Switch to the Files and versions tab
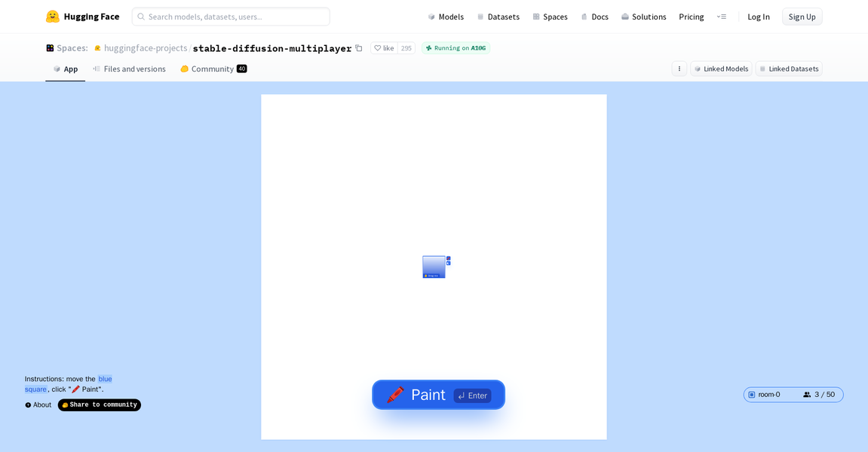This screenshot has height=452, width=868. pos(135,69)
